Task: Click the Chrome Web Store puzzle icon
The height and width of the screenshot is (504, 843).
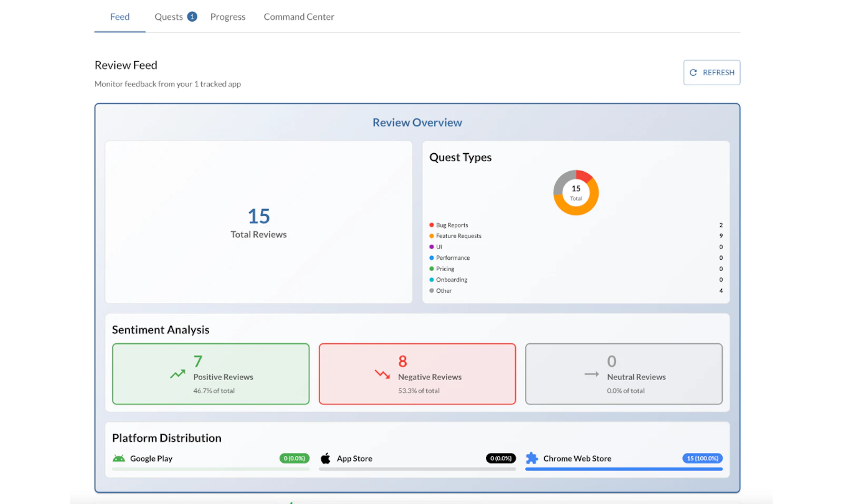Action: click(532, 459)
